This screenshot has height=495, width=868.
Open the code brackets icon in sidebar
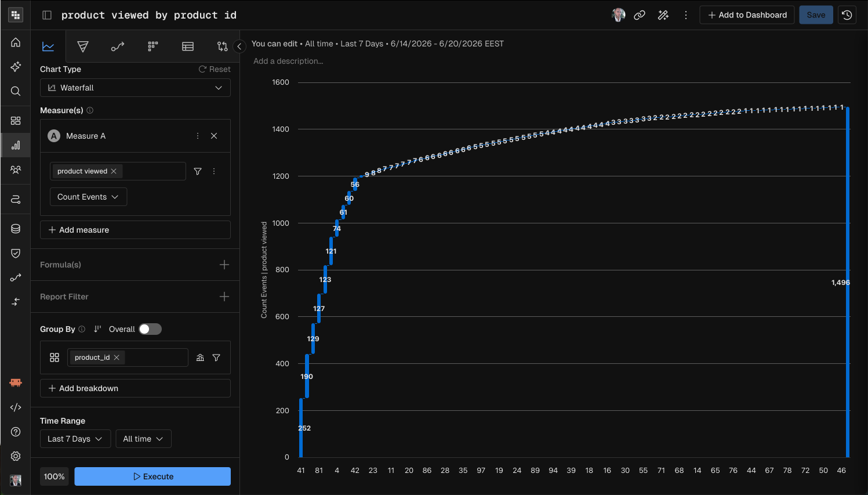click(x=16, y=407)
